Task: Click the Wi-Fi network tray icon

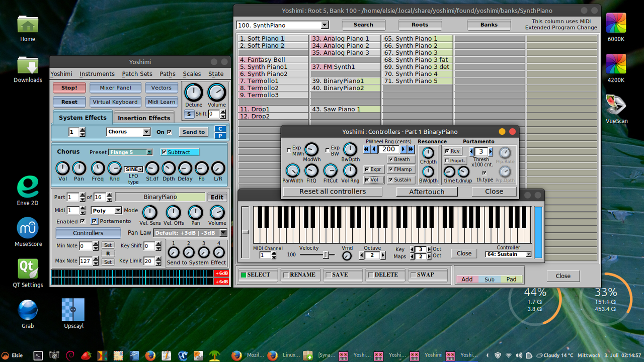Action: (x=509, y=355)
